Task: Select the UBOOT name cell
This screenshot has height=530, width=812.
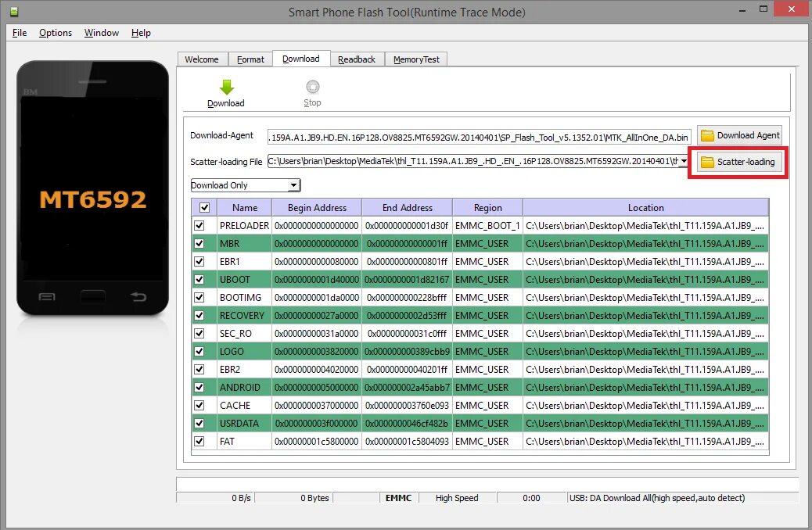Action: tap(244, 280)
